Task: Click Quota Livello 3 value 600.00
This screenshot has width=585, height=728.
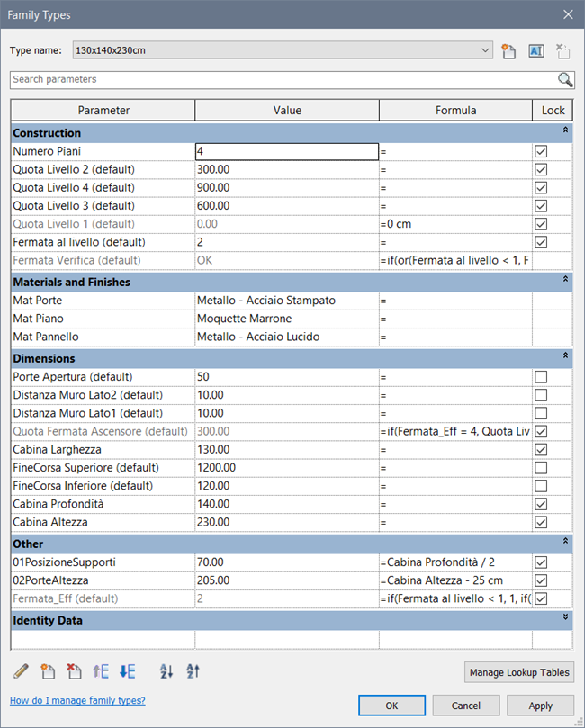Action: (287, 206)
